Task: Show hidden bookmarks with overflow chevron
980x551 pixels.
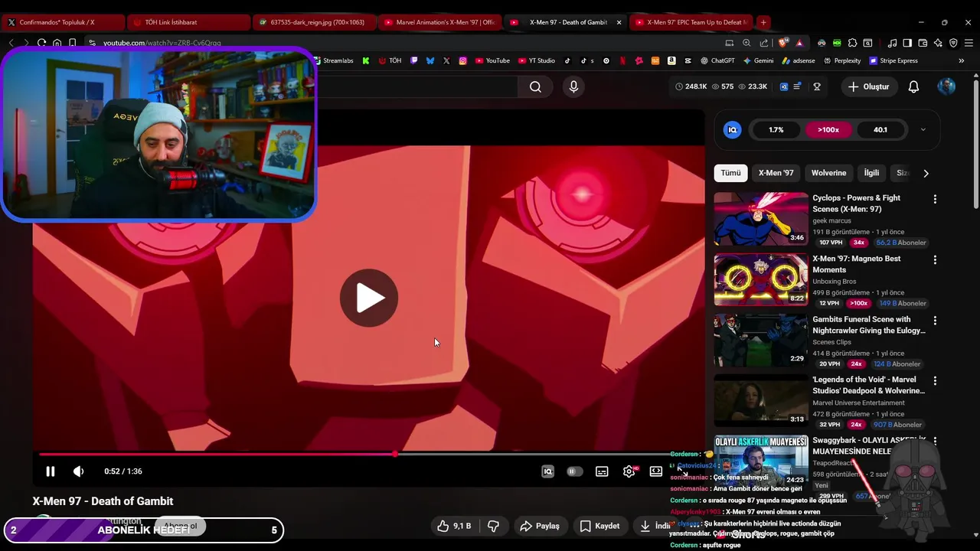Action: 961,60
